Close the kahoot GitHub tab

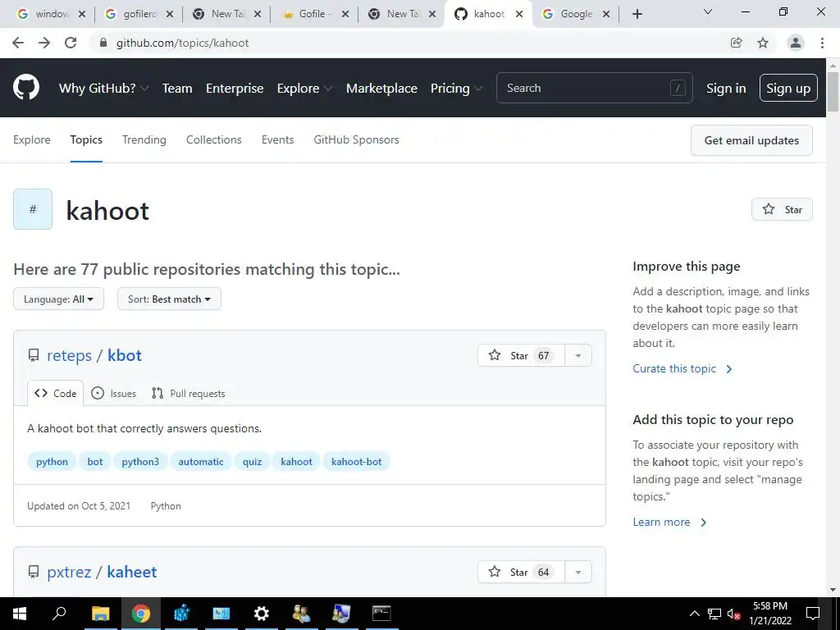click(519, 15)
